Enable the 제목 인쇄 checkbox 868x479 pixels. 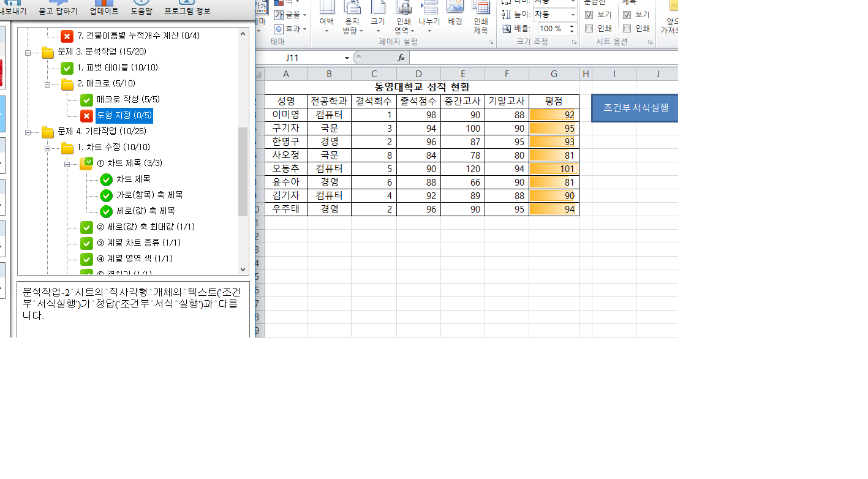click(x=627, y=28)
